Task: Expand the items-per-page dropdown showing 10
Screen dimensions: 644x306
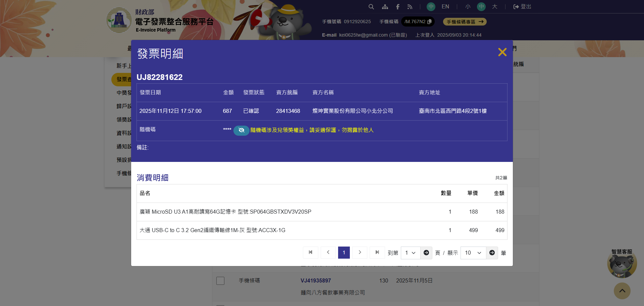Action: pos(473,253)
